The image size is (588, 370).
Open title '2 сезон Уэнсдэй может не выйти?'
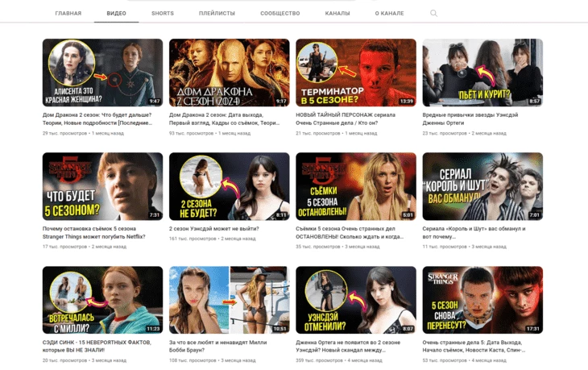tap(213, 229)
